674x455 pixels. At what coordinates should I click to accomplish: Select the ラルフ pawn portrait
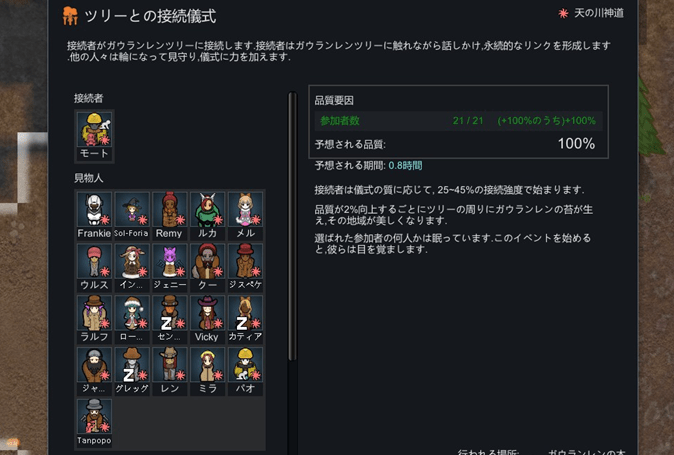pos(94,319)
